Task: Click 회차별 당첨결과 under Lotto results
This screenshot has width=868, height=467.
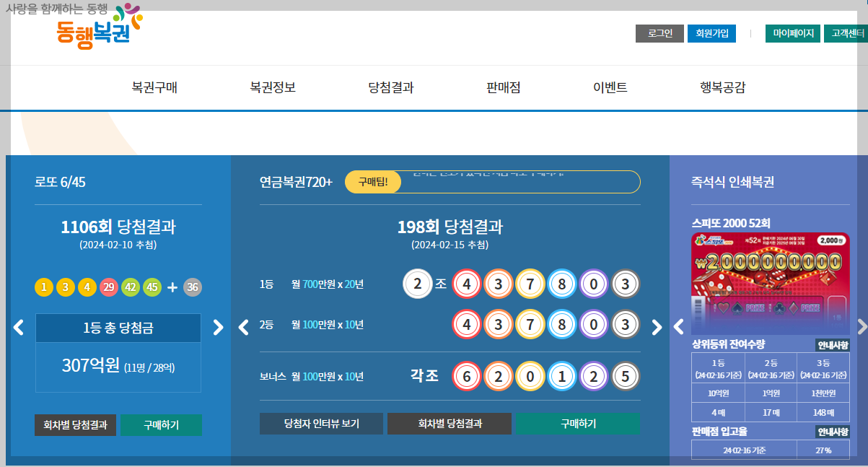Action: [x=75, y=425]
